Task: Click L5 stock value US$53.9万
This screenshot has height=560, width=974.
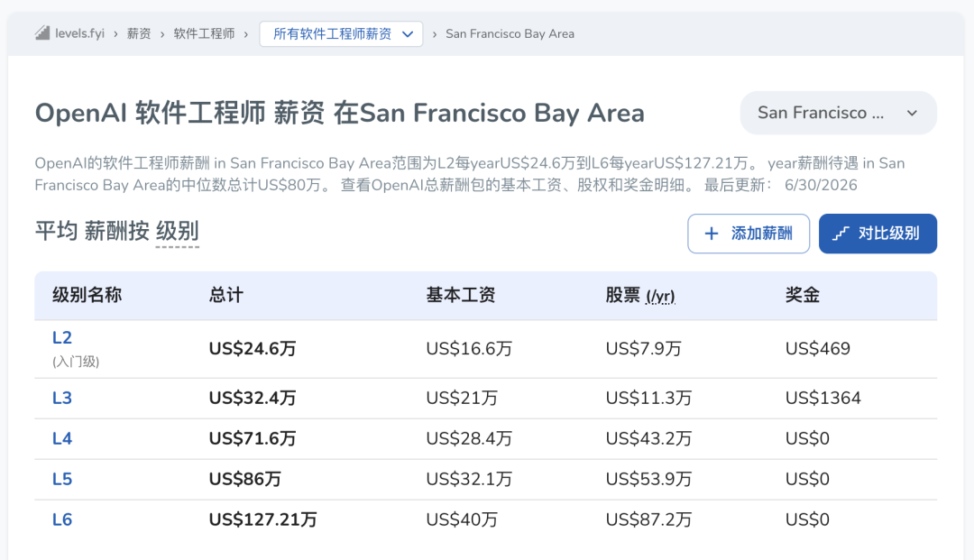Action: 648,479
